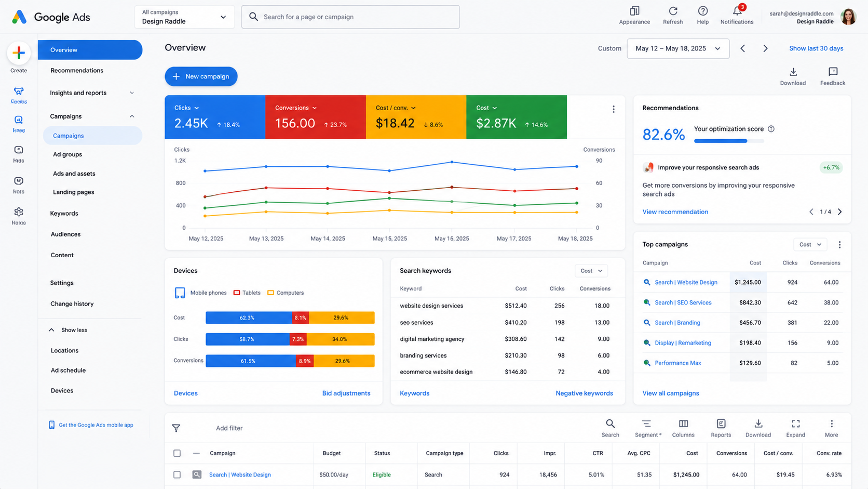Click the optimization score progress bar

[729, 141]
